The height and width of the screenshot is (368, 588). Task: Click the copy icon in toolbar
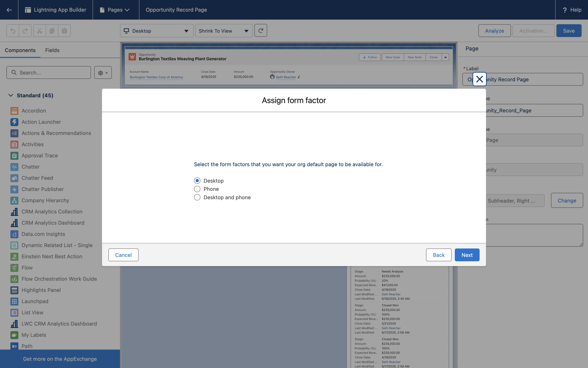coord(52,31)
